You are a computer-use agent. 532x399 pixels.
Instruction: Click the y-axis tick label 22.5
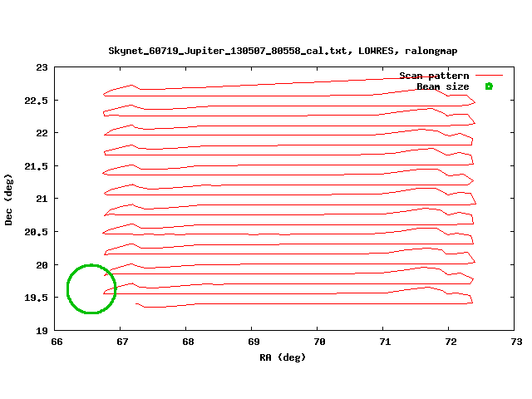pyautogui.click(x=37, y=101)
